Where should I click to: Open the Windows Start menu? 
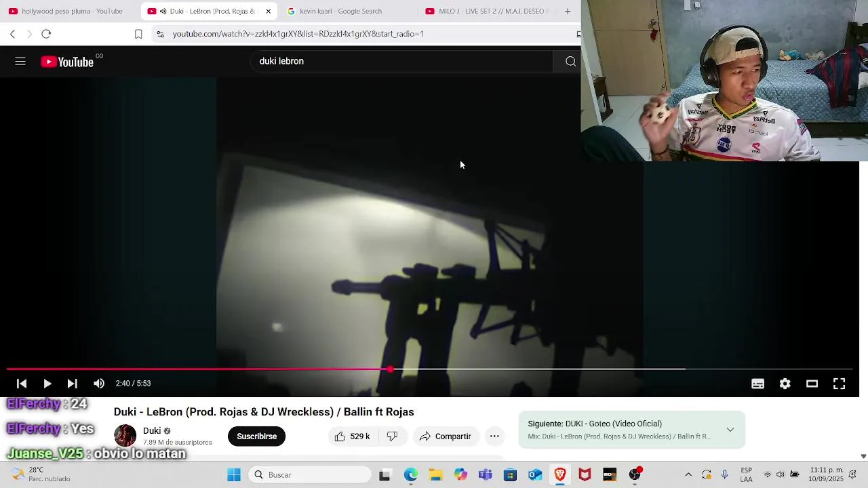pyautogui.click(x=234, y=475)
